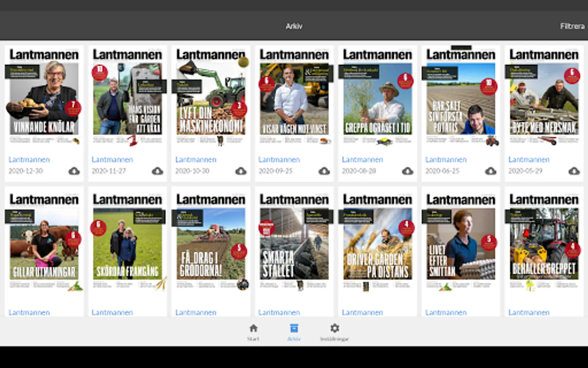This screenshot has width=588, height=368.
Task: Click Lantmannen link above 2020-08-28
Action: [362, 159]
